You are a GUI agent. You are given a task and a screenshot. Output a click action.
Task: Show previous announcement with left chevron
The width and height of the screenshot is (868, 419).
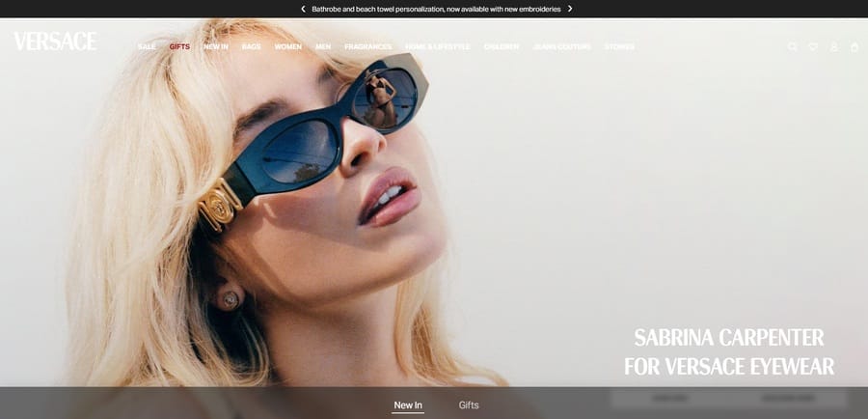click(x=303, y=9)
